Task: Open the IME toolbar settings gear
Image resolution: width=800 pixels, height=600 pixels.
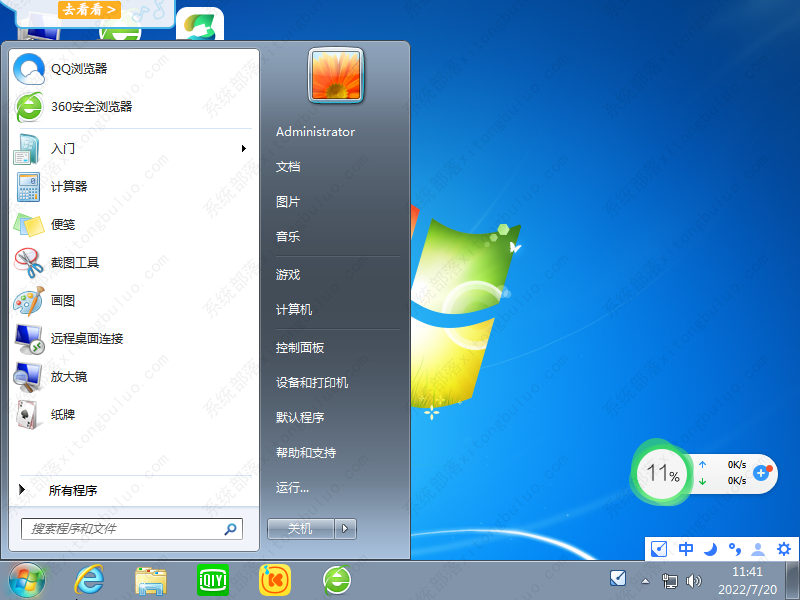Action: [783, 549]
